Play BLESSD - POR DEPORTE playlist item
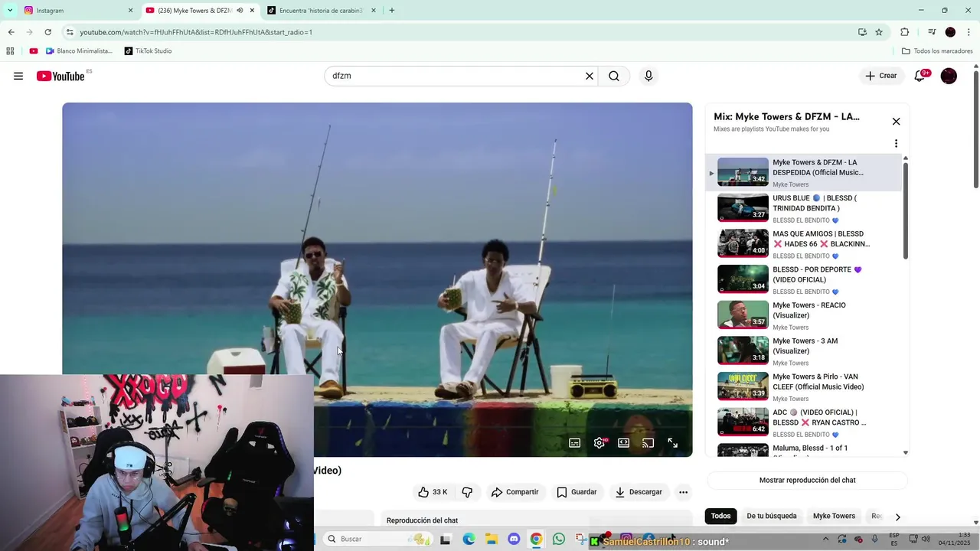 pyautogui.click(x=804, y=279)
